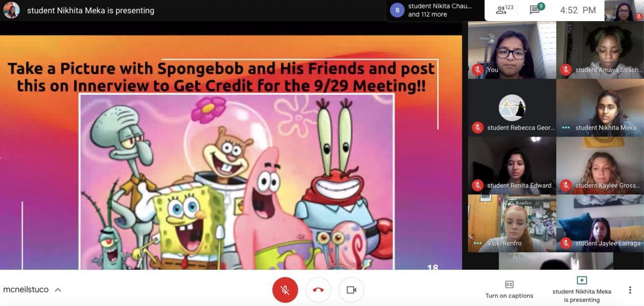This screenshot has width=644, height=306.
Task: Open the three-dot more options menu
Action: pos(630,290)
